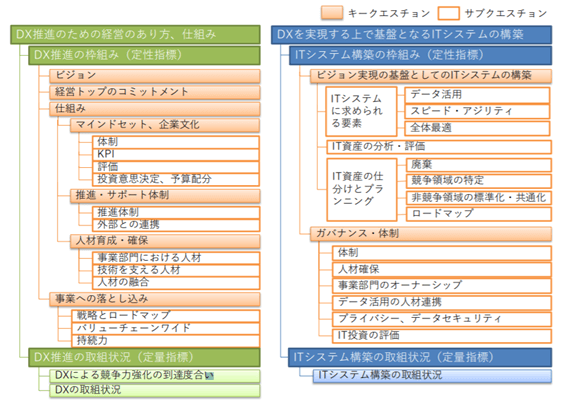Viewport: 567px width, 410px height.
Task: Click 競争領域の特定 box
Action: click(479, 181)
